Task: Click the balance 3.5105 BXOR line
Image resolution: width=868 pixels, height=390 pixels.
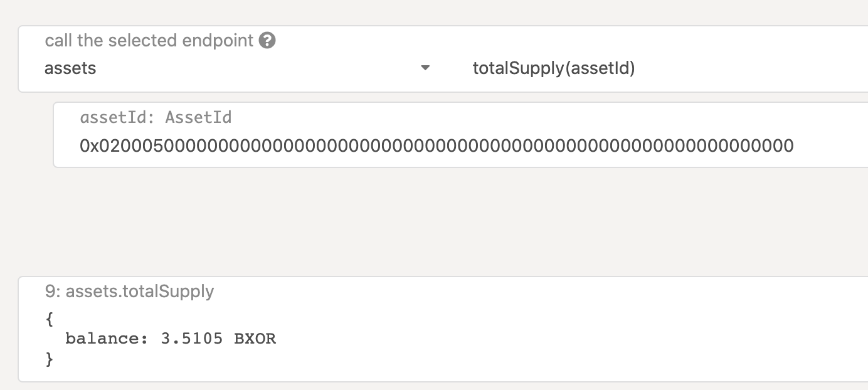Action: pos(171,339)
